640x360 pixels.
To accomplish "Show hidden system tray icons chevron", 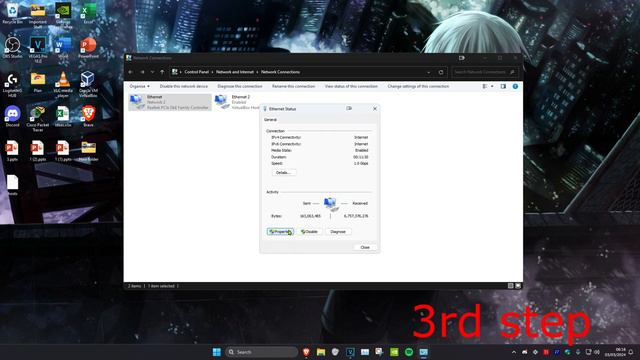I will 514,352.
